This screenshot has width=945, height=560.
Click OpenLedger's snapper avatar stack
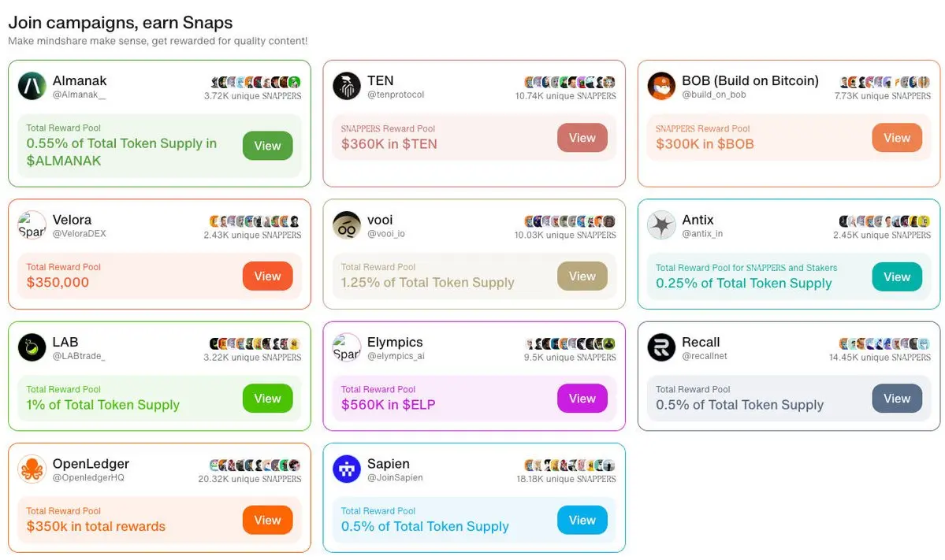tap(255, 465)
